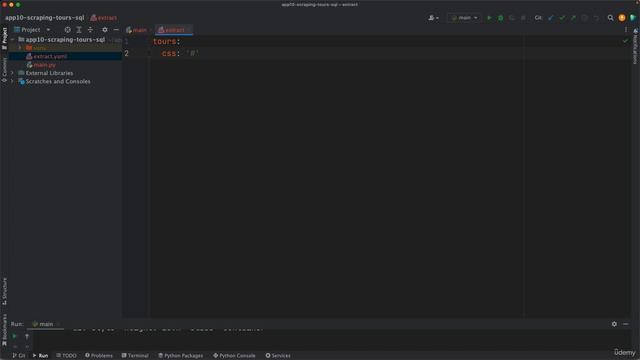Click the app10-scraping-tours-sql breadcrumb
The width and height of the screenshot is (640, 360).
pos(44,18)
